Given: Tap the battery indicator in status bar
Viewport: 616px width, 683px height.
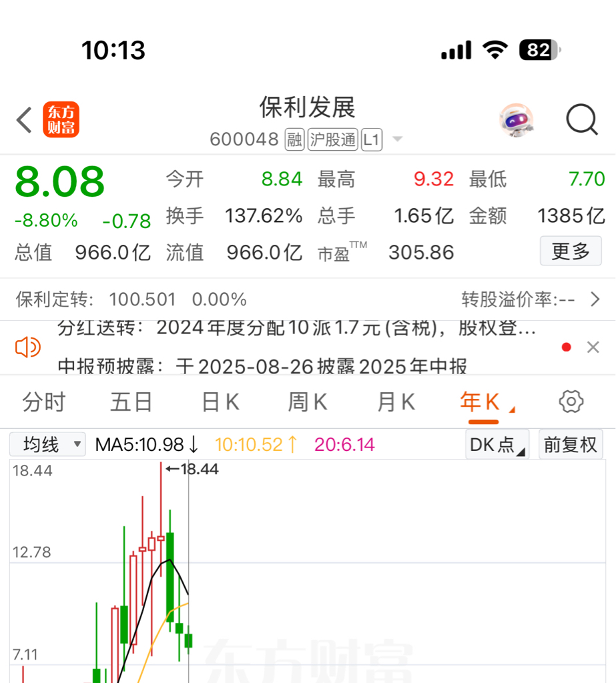Looking at the screenshot, I should point(540,49).
